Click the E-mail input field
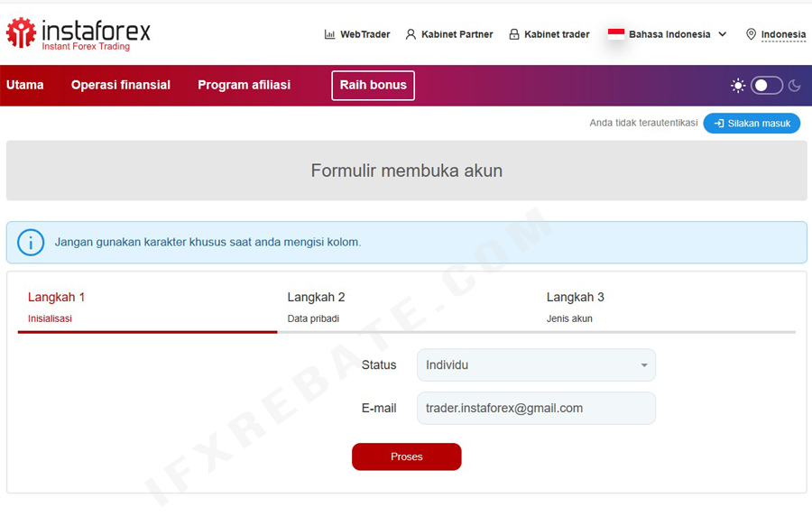Viewport: 812px width, 516px height. [x=536, y=409]
